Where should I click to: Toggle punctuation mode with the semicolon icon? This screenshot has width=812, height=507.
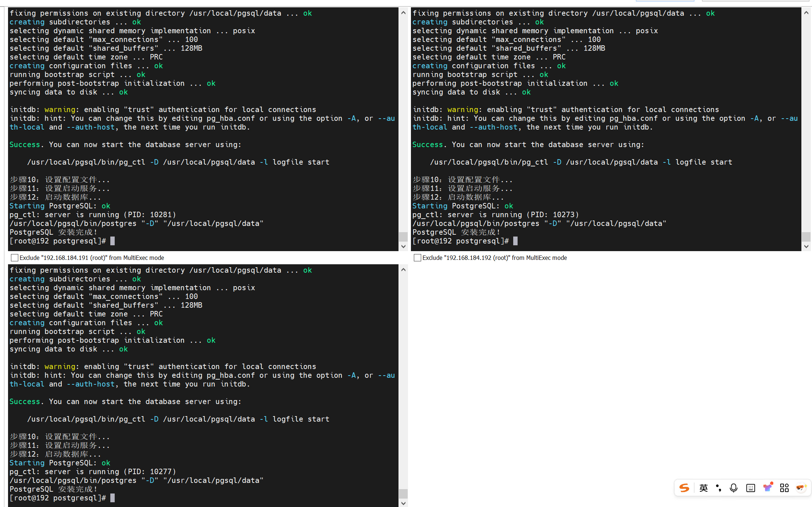tap(718, 488)
